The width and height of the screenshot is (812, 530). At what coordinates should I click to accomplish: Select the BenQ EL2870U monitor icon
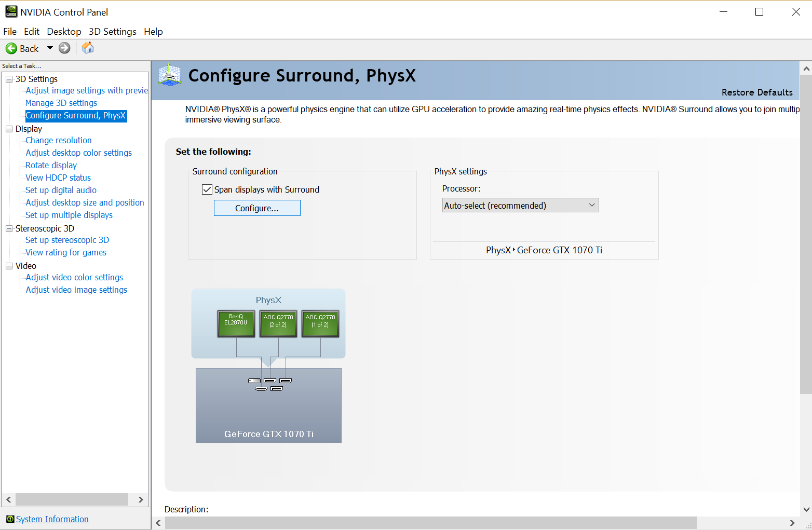pyautogui.click(x=236, y=324)
